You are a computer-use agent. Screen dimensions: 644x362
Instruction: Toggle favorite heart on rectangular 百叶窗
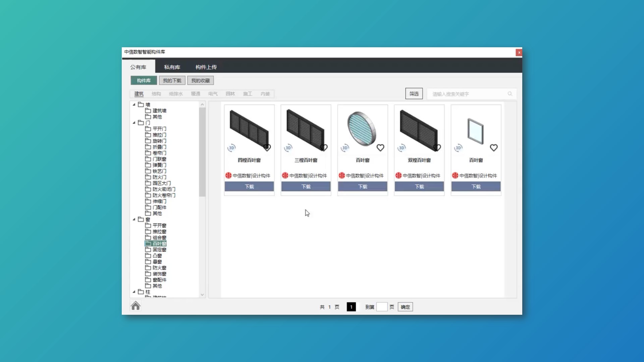[494, 148]
